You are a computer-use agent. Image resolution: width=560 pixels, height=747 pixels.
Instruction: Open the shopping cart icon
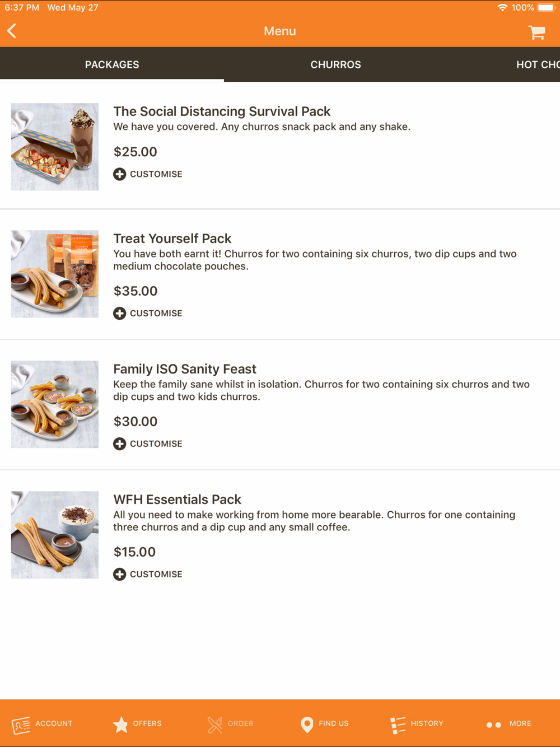536,32
